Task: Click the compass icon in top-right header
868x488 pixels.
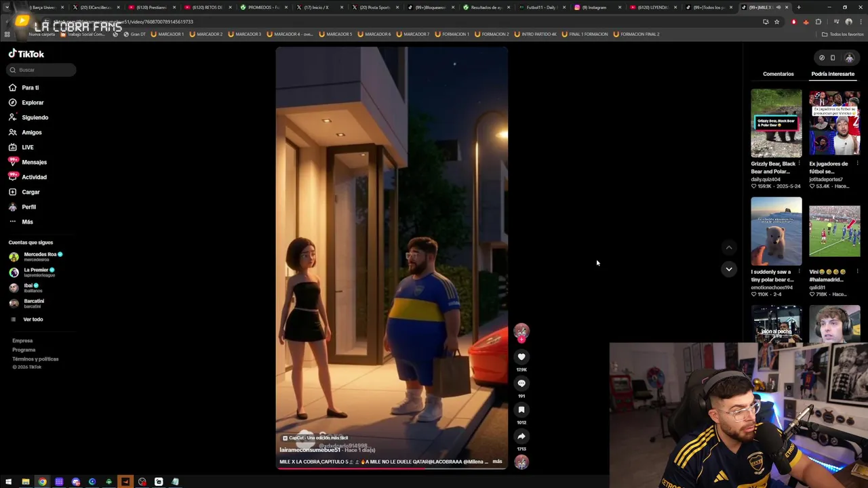Action: (822, 58)
